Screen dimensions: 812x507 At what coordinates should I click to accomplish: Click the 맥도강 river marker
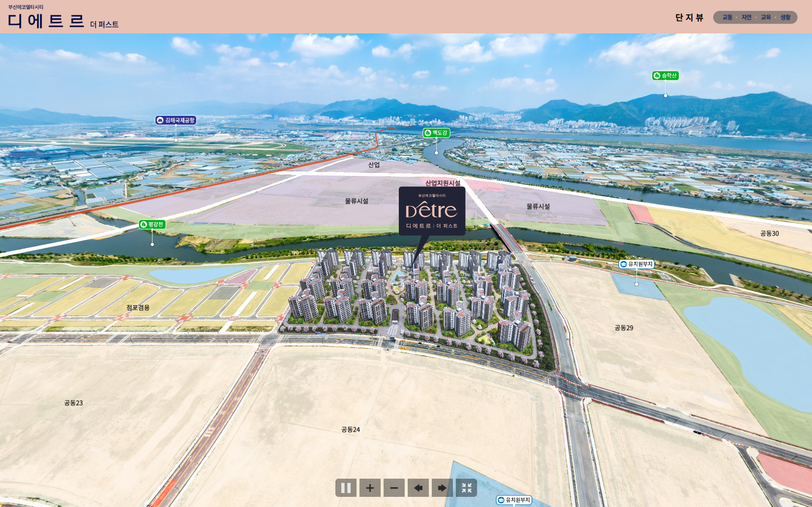pyautogui.click(x=436, y=133)
